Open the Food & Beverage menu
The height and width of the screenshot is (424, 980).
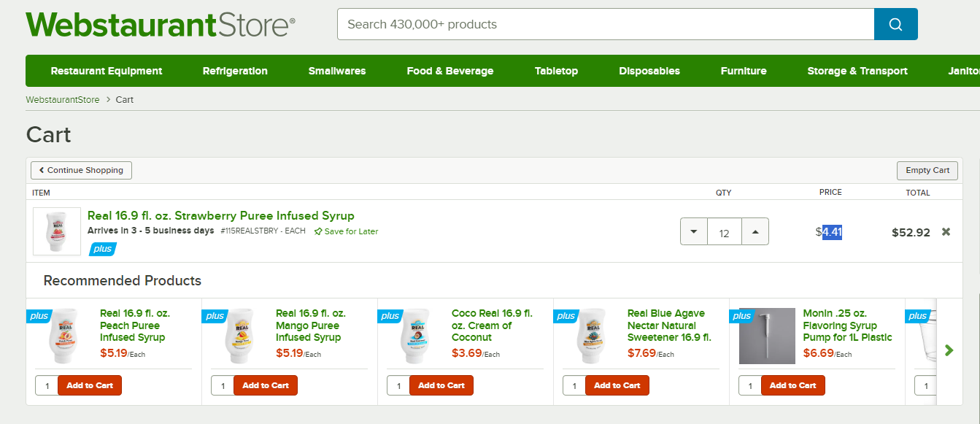pyautogui.click(x=450, y=71)
